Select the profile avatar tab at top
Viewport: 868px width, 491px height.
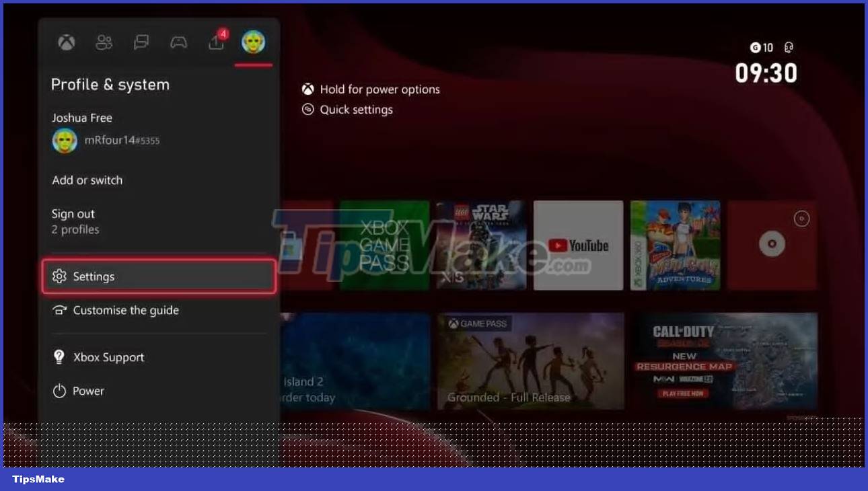coord(252,41)
